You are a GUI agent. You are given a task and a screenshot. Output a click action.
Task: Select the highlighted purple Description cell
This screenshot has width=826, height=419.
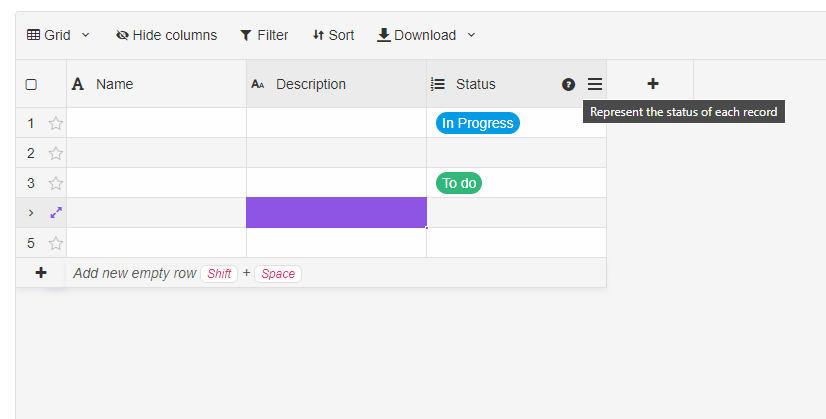point(336,213)
